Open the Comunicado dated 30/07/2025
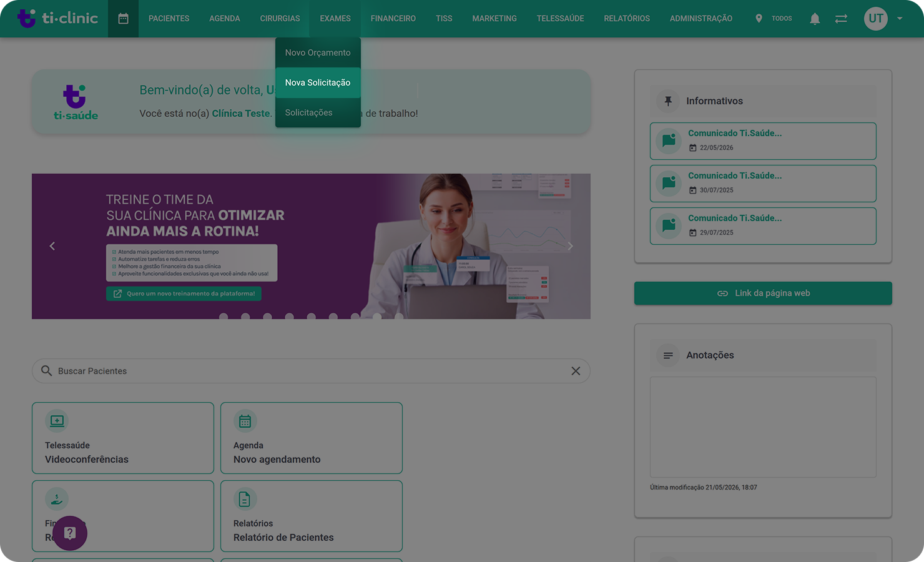The width and height of the screenshot is (924, 562). [763, 184]
